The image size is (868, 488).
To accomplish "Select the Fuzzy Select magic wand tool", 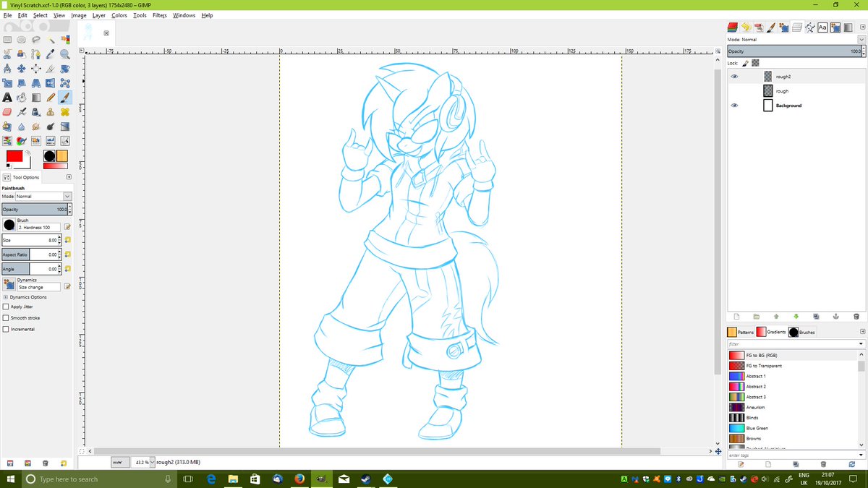I will tap(51, 40).
